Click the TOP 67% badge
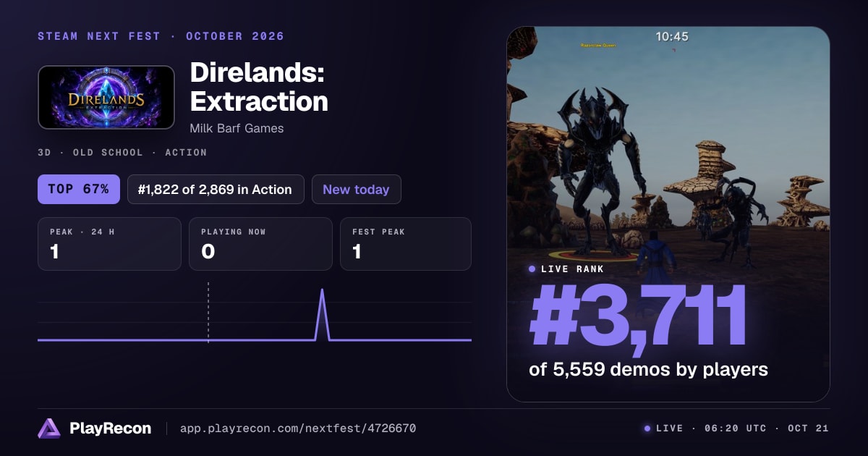The width and height of the screenshot is (868, 456). click(79, 189)
